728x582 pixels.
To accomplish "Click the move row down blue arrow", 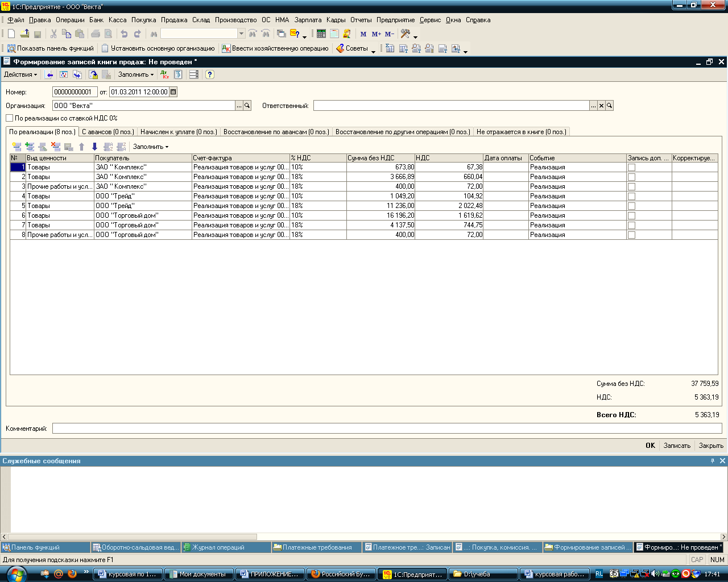I will [95, 147].
